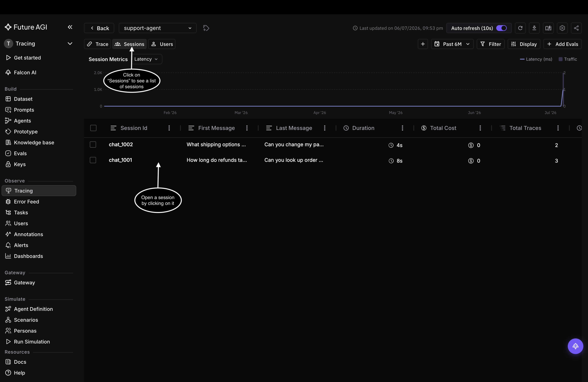Open Users in the Observe sidebar
Image resolution: width=588 pixels, height=382 pixels.
pos(39,223)
